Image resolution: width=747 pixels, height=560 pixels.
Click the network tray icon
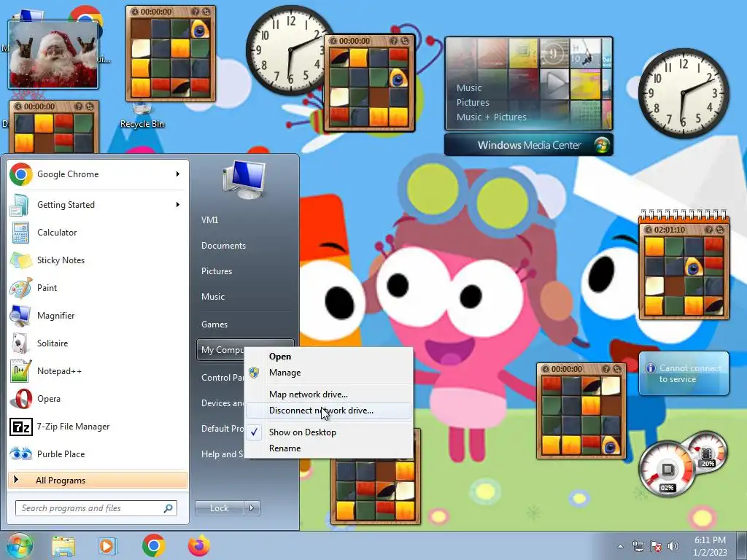tap(638, 546)
